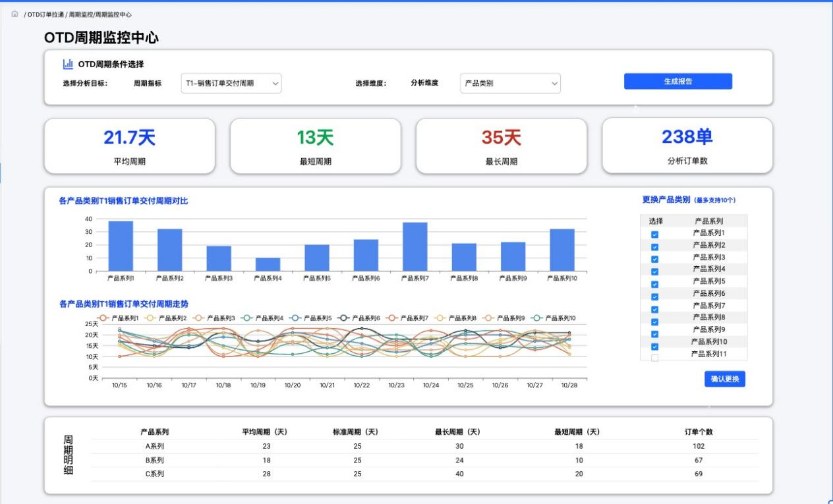Expand the 分析维度 dropdown showing 产品类别
Viewport: 833px width, 504px height.
tap(510, 84)
